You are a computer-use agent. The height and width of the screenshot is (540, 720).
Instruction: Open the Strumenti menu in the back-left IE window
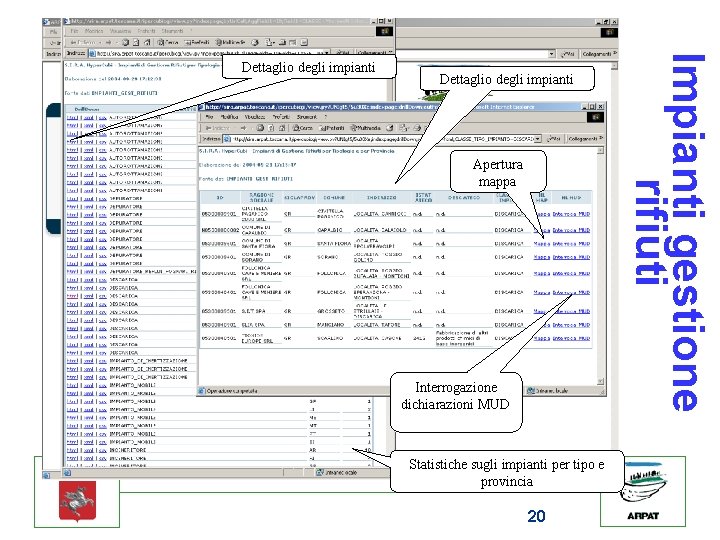[172, 31]
